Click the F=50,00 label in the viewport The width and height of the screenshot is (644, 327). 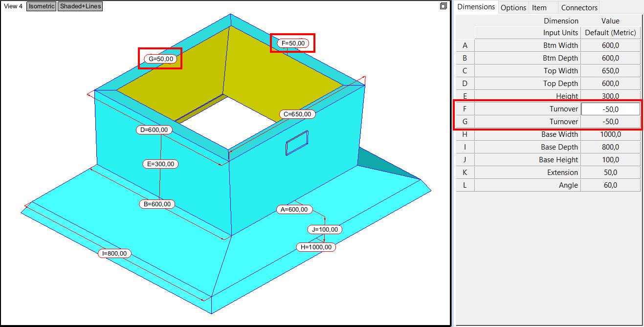[292, 43]
